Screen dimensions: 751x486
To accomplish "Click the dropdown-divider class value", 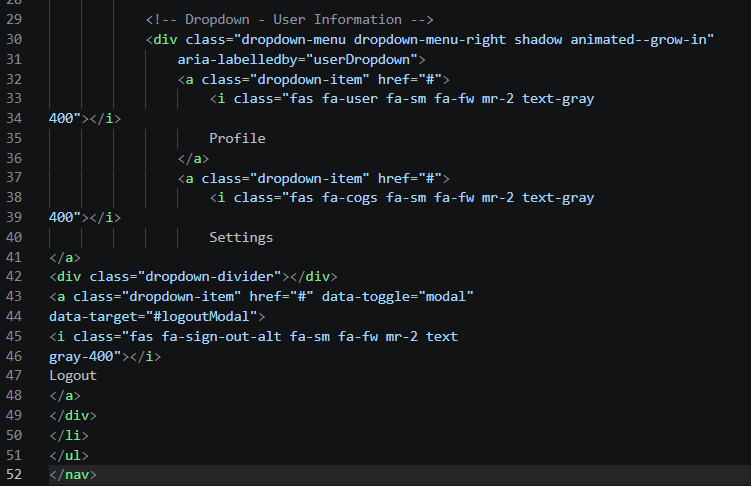I will click(209, 277).
